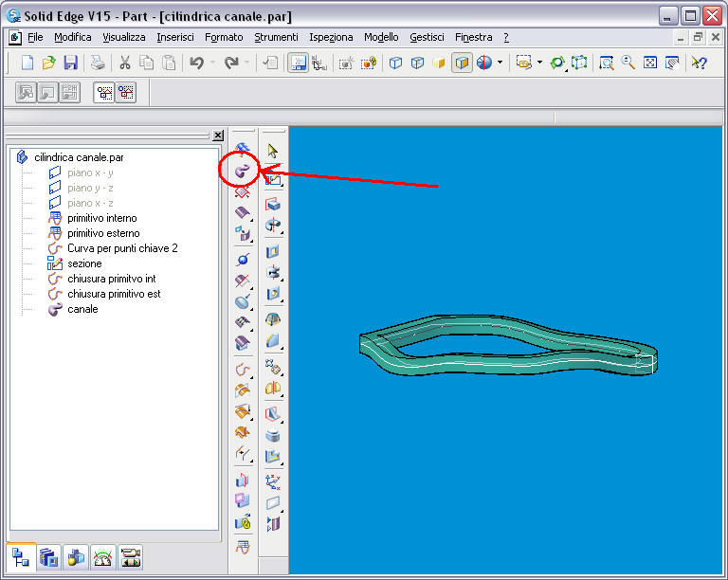Select the Bounded Surface tool below BlueSurf
Screen dimensions: 728x580
[x=242, y=191]
